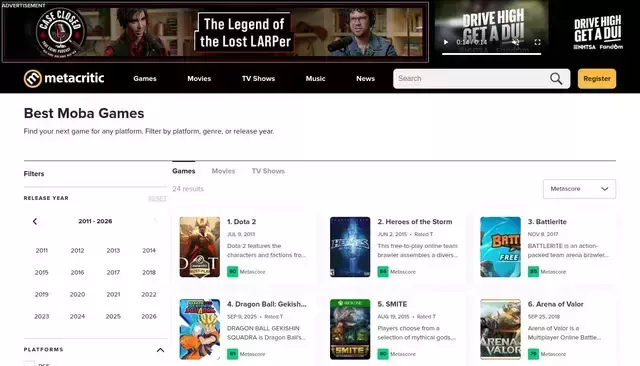Image resolution: width=640 pixels, height=366 pixels.
Task: Open Music in the top navigation
Action: (x=316, y=79)
